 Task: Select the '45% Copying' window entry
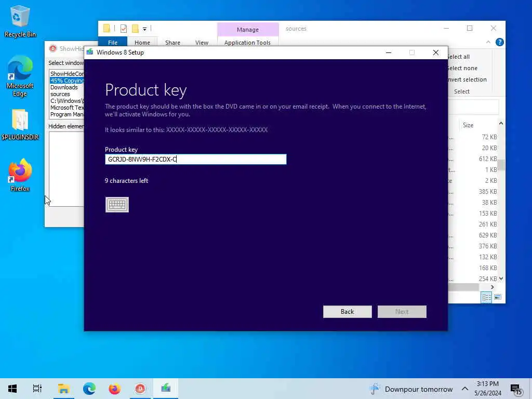67,81
